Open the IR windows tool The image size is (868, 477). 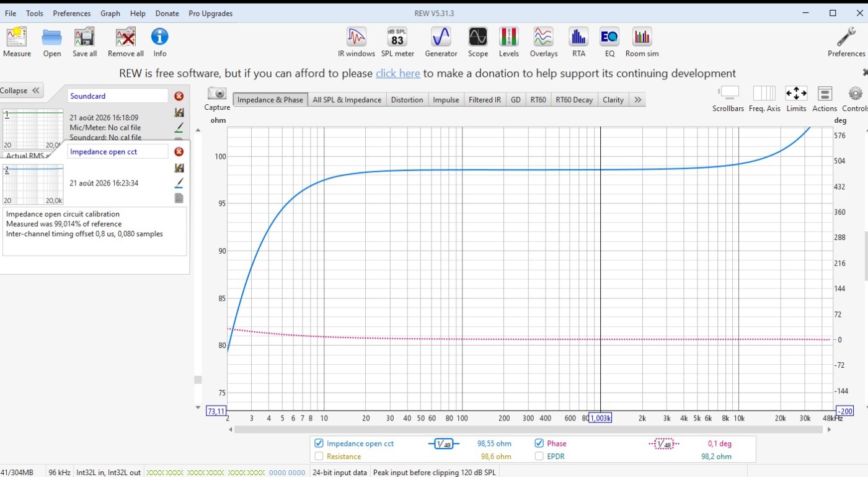[x=356, y=42]
